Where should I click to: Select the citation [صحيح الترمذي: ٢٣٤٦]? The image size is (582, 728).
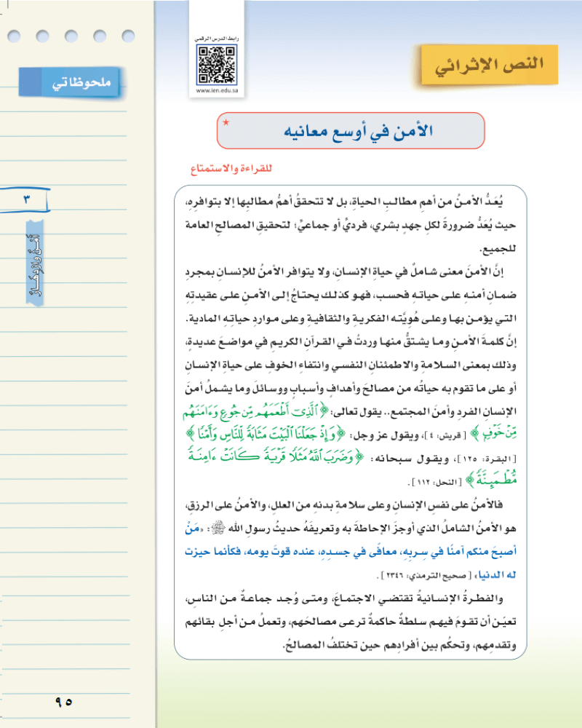pyautogui.click(x=425, y=576)
